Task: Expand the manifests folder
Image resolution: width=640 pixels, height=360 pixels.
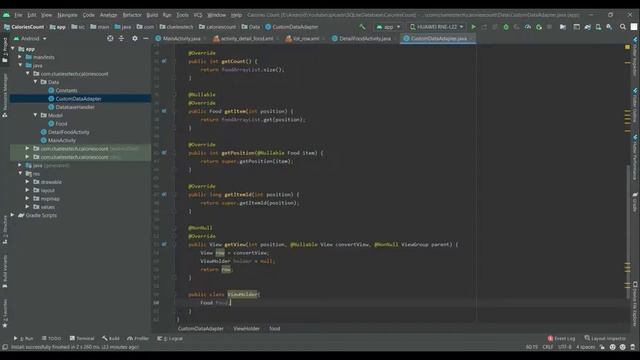Action: (x=20, y=57)
